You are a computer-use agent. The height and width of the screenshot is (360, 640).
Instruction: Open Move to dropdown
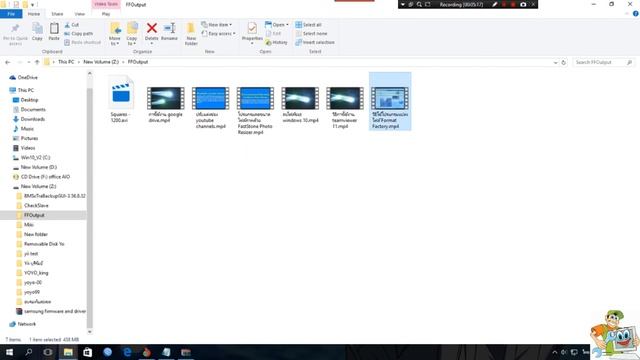115,33
